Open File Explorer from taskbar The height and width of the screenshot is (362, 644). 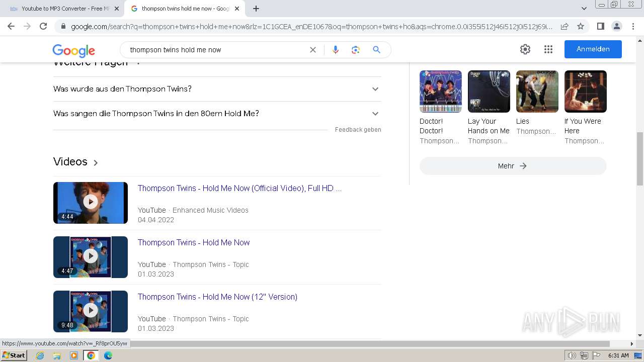tap(57, 355)
